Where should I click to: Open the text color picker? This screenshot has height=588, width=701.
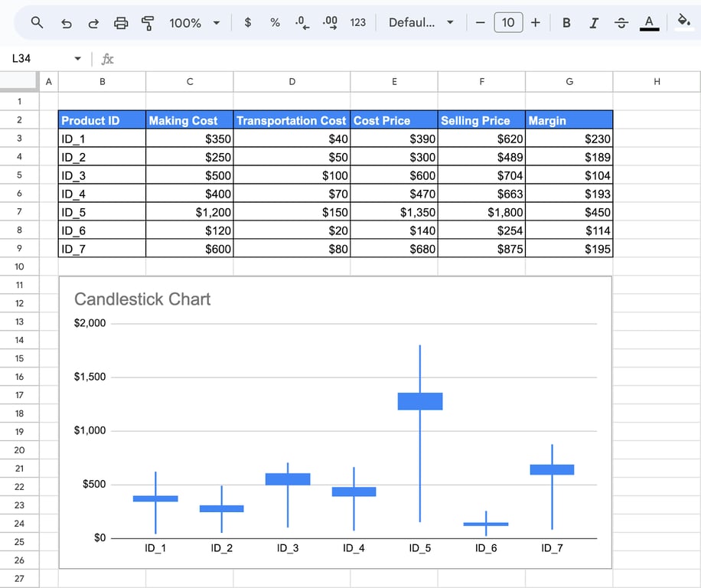(649, 23)
